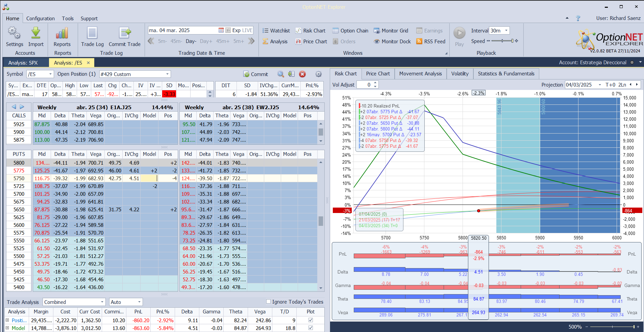Open the option chain settings gear

(318, 74)
